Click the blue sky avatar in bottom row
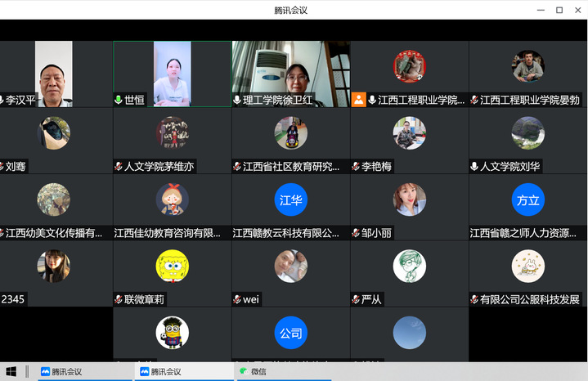588x381 pixels. point(410,333)
